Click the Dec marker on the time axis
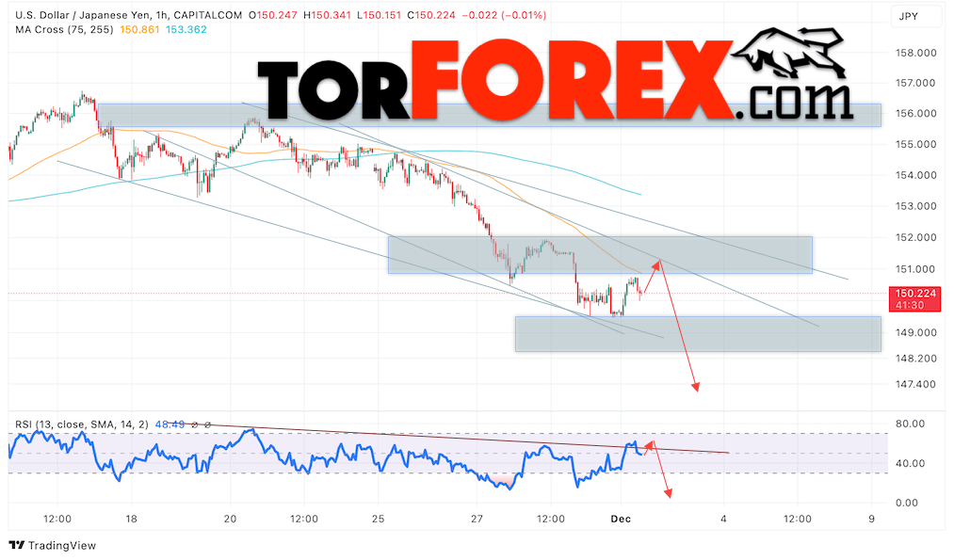 pyautogui.click(x=621, y=519)
